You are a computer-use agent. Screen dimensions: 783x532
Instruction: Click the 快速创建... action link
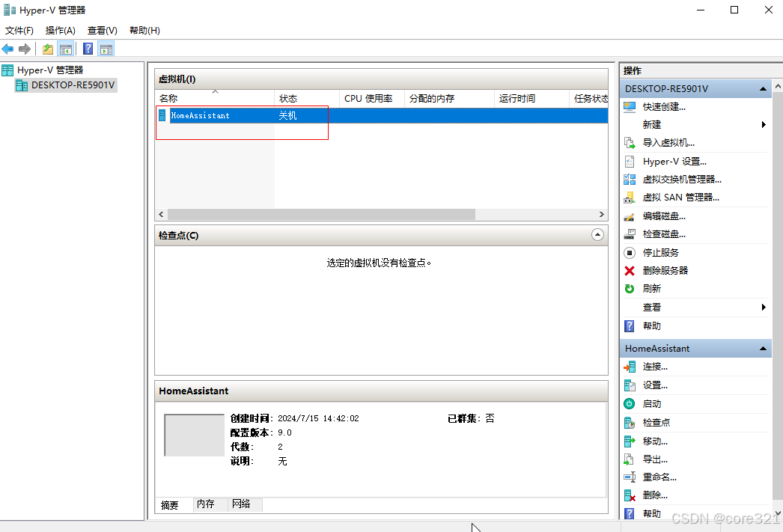point(664,107)
